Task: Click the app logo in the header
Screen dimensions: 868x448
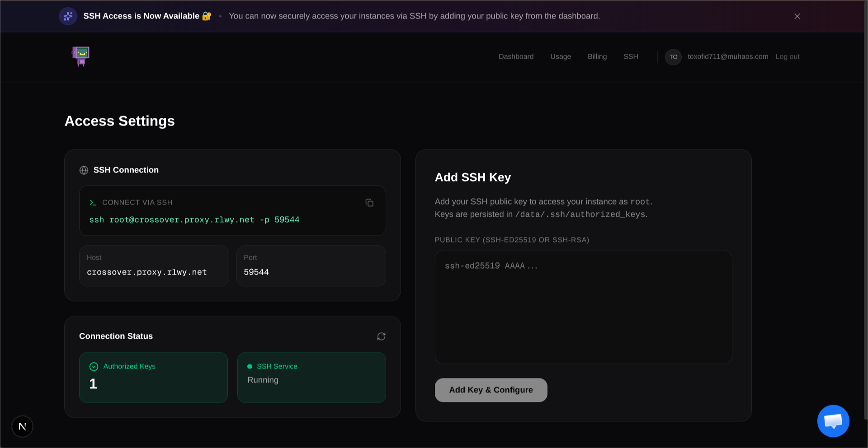Action: 80,56
